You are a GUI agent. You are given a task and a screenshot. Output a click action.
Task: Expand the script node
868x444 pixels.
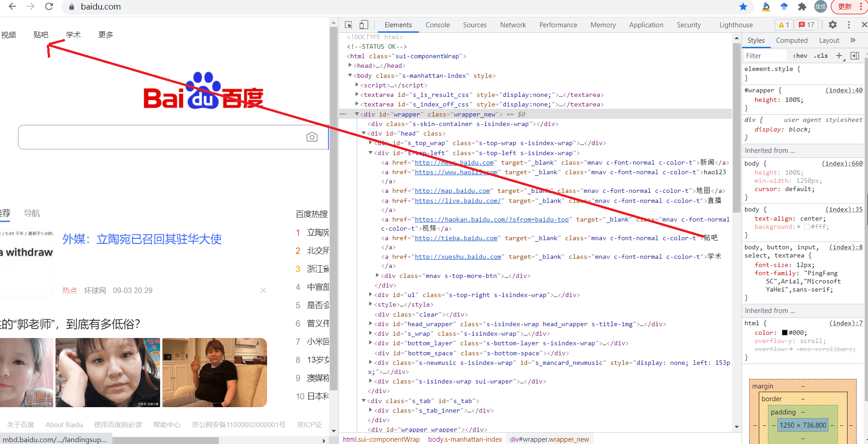(x=357, y=85)
